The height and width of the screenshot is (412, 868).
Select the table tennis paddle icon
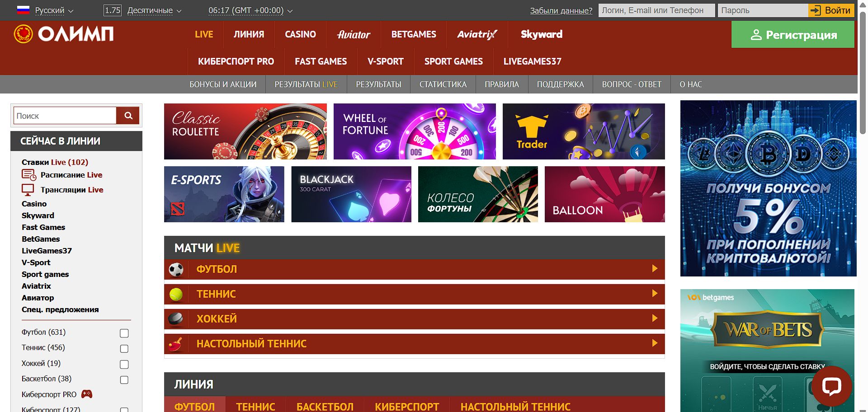coord(177,343)
